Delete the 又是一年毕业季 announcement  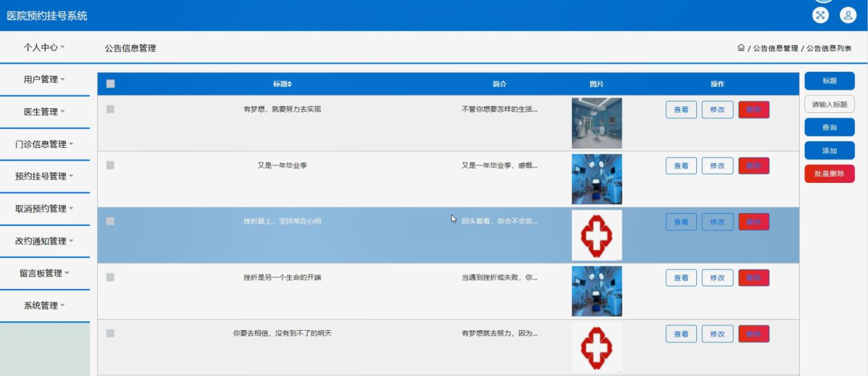754,166
